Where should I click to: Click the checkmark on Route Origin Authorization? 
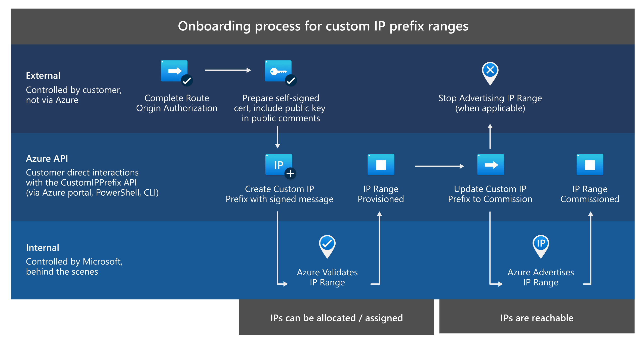pyautogui.click(x=187, y=81)
